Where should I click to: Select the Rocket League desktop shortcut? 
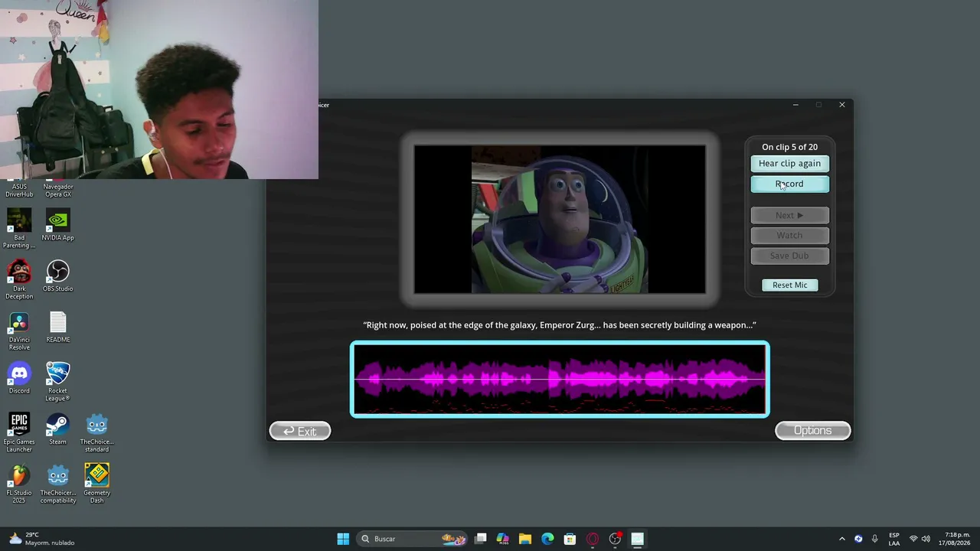(58, 382)
